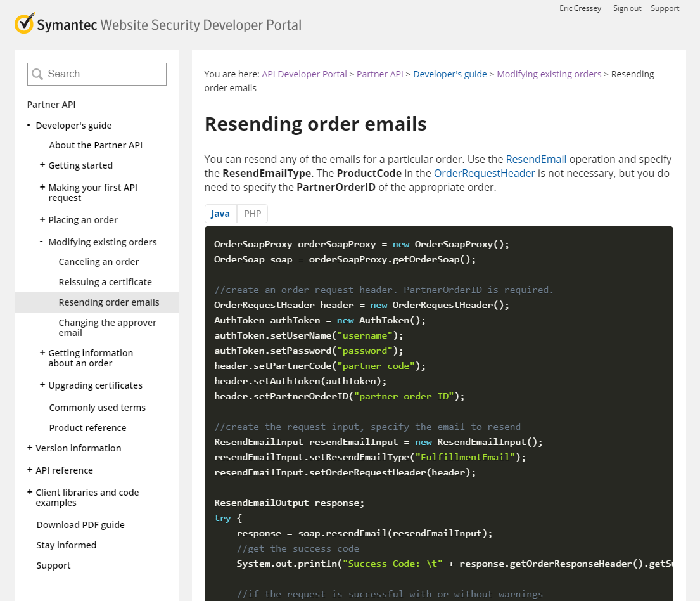Click into the Search input field
Viewport: 700px width, 601px height.
coord(97,74)
